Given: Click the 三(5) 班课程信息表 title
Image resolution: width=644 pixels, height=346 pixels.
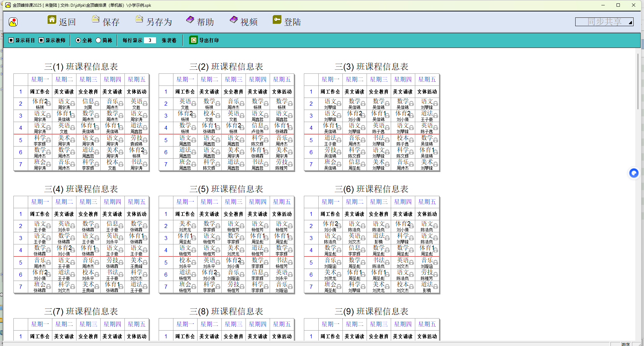Looking at the screenshot, I should click(x=226, y=189).
